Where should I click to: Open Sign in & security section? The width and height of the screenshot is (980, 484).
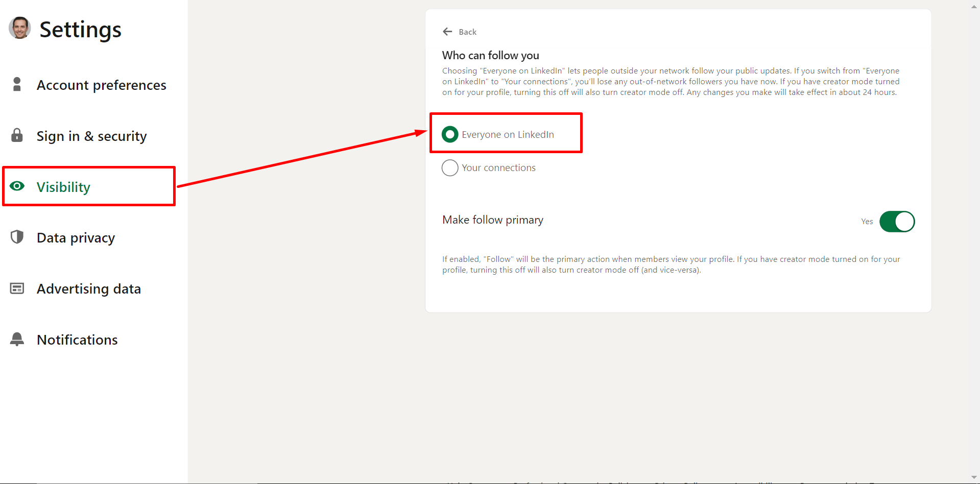point(92,136)
